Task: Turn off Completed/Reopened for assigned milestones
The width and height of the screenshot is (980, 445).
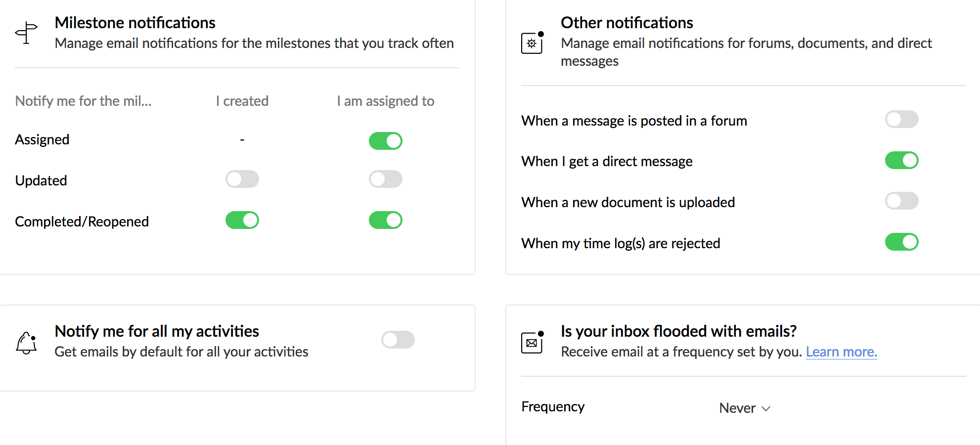Action: pos(386,220)
